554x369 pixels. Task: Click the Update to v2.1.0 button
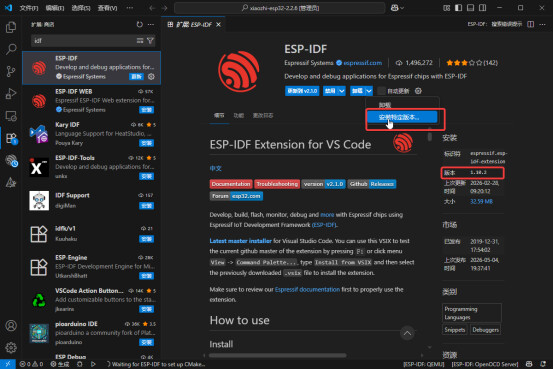coord(302,91)
